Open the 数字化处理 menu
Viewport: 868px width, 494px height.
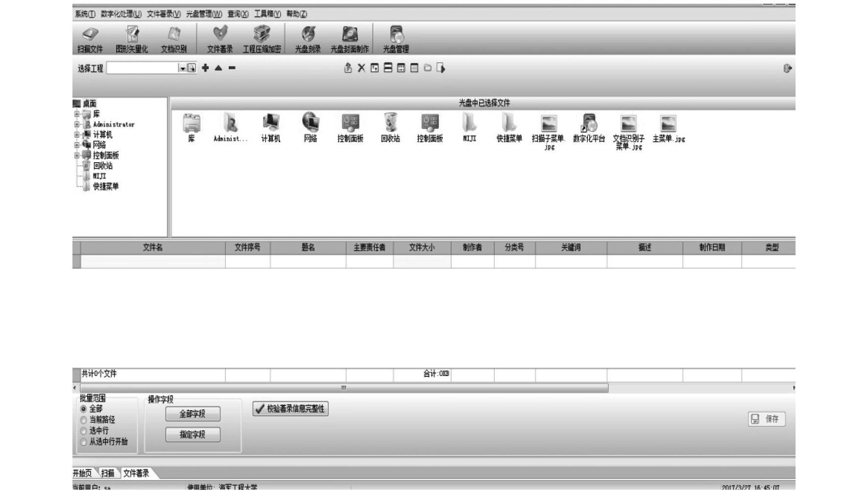pos(121,14)
